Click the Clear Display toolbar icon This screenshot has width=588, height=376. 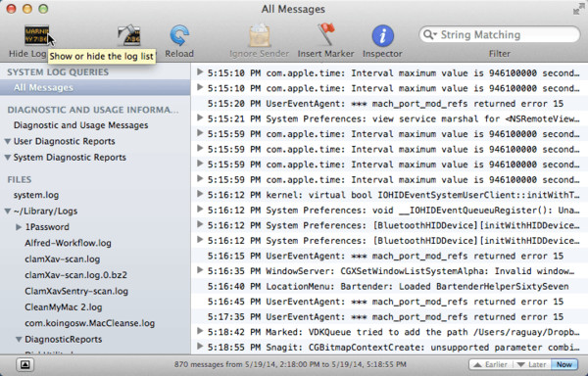(x=129, y=35)
